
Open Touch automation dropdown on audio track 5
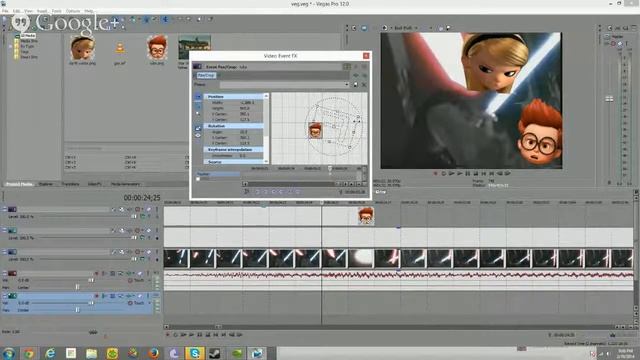tap(149, 303)
